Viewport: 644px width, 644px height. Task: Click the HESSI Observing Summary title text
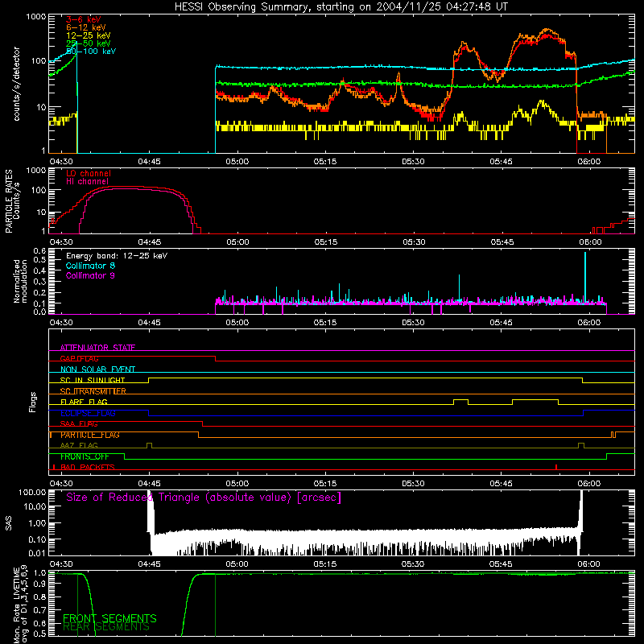[341, 7]
